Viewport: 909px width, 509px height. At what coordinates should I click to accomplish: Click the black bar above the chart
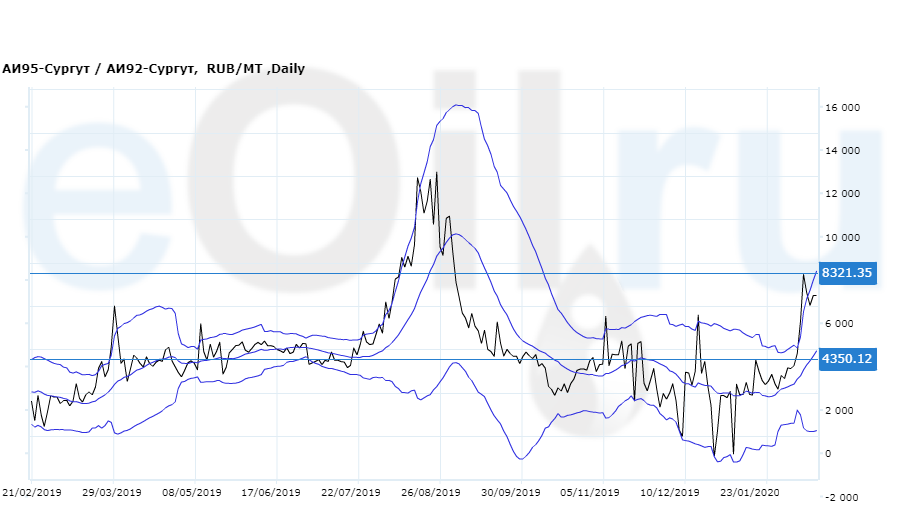pyautogui.click(x=454, y=28)
